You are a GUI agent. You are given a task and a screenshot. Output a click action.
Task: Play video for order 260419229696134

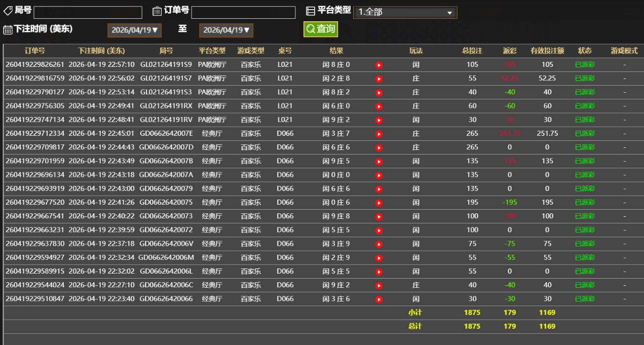coord(378,175)
